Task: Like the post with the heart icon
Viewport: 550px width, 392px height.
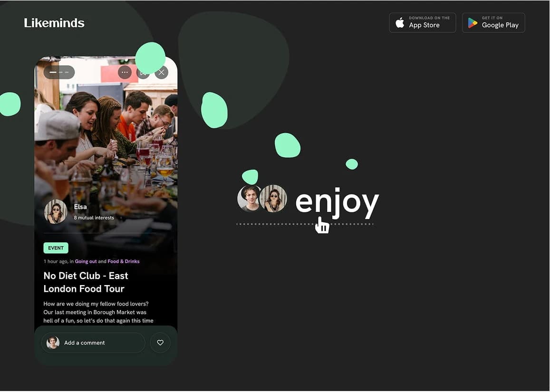Action: 160,343
